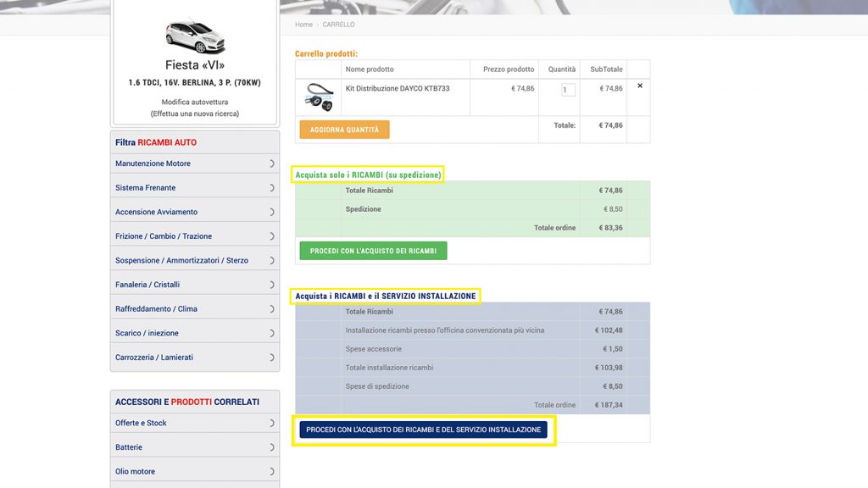Click PROCEDI CON L'ACQUISTO DEI RICAMBI button
868x488 pixels.
(373, 251)
